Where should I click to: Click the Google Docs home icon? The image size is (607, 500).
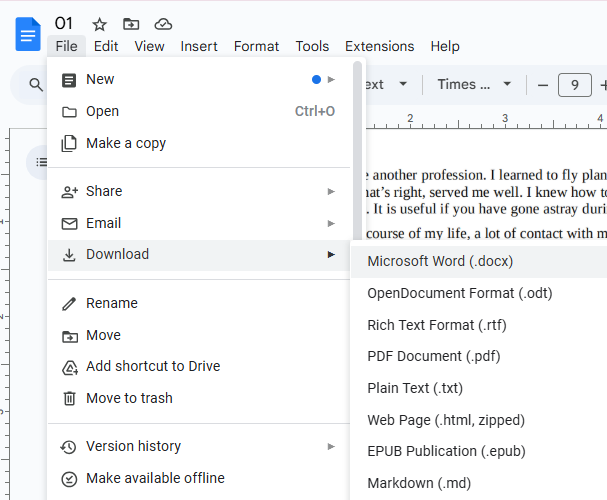27,33
